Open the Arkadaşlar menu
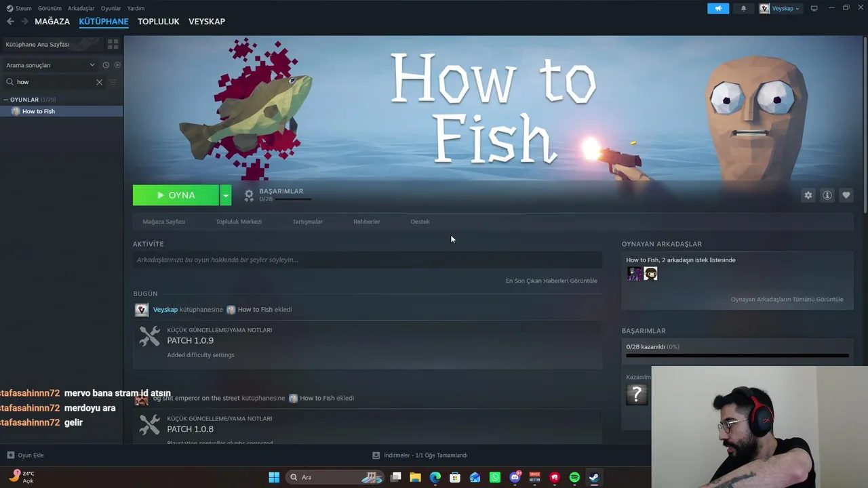868x488 pixels. click(81, 8)
